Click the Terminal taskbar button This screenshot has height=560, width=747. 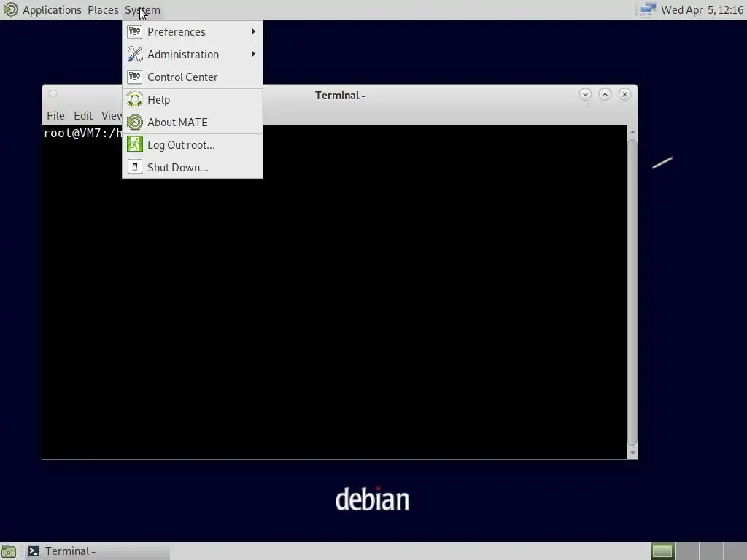97,551
